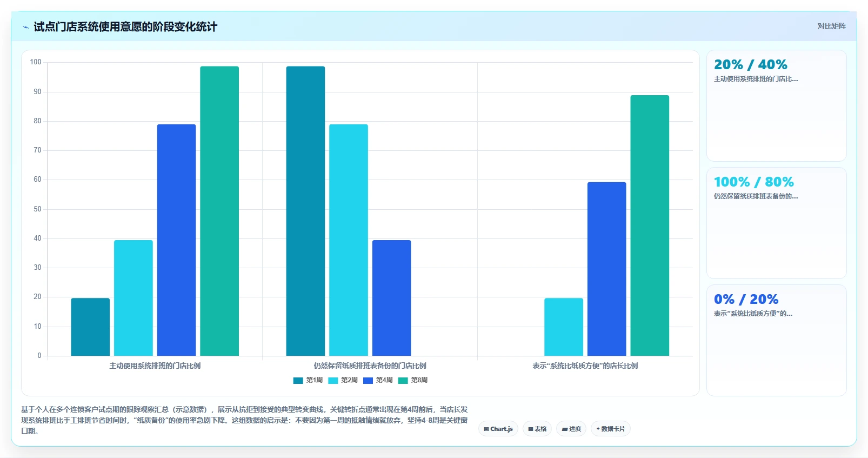
Task: Click the 表格 tag chip
Action: pyautogui.click(x=537, y=429)
